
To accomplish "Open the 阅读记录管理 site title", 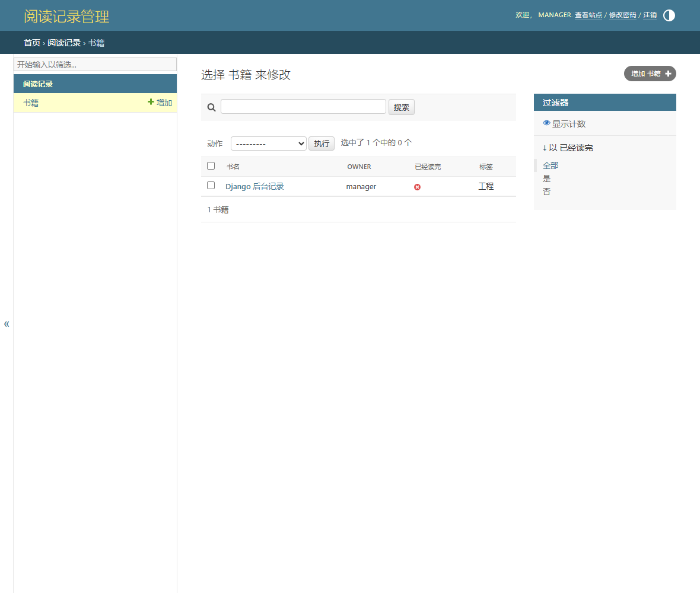I will (66, 17).
